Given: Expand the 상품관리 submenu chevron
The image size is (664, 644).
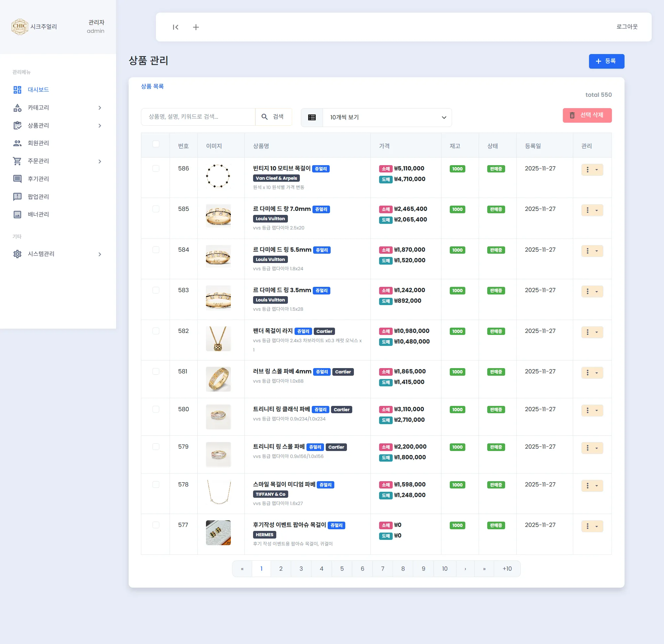Looking at the screenshot, I should point(100,126).
